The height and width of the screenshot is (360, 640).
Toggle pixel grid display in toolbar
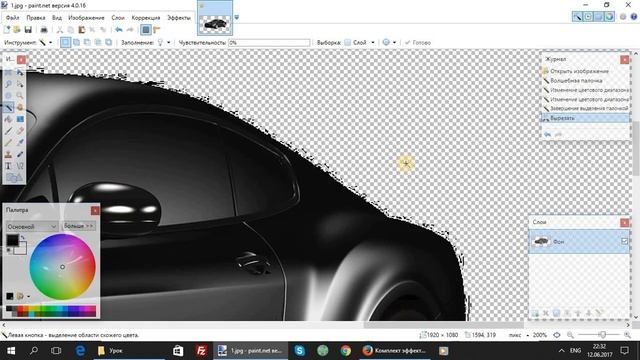coord(146,30)
